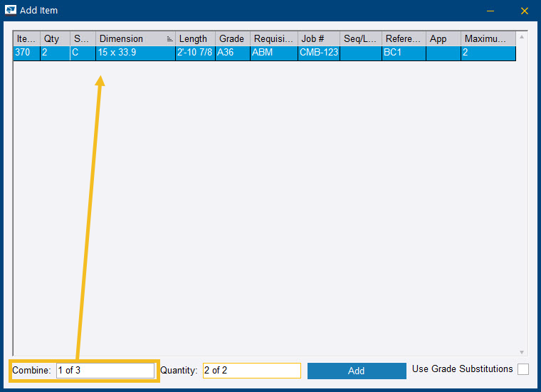
Task: Sort by the App column header
Action: 443,38
